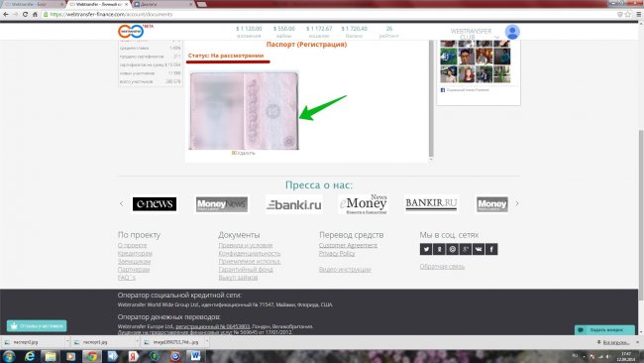Open the Задать вопрос chat button
Screen dimensions: 644x363
click(604, 330)
